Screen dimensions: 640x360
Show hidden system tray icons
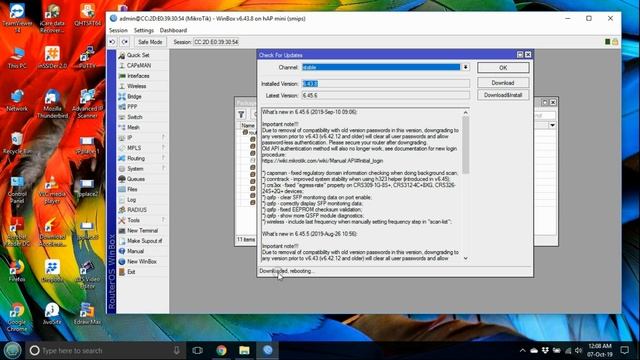pos(522,350)
